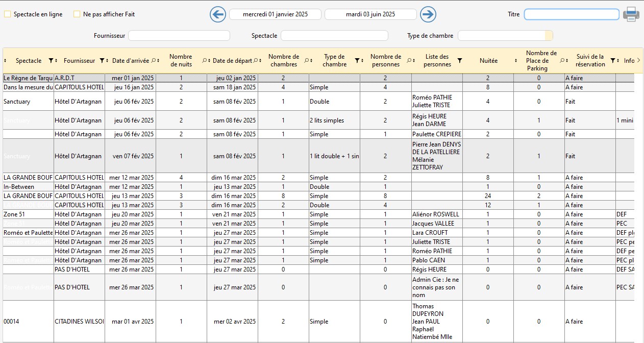
Task: Click the Date d'arrivée search magnifier
Action: pyautogui.click(x=153, y=61)
